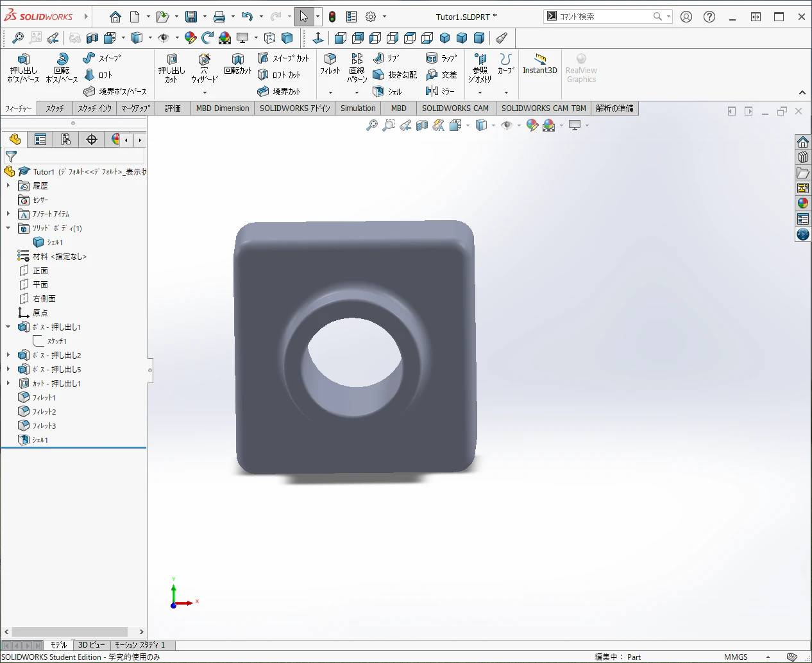
Task: Click the Revolved Cut (回転カット) tool
Action: 237,64
